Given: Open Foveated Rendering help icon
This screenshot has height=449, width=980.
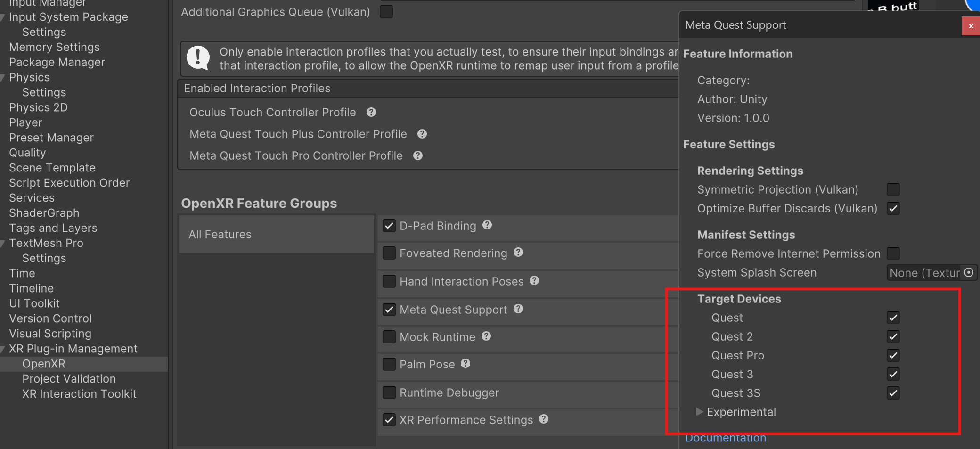Looking at the screenshot, I should pos(518,253).
